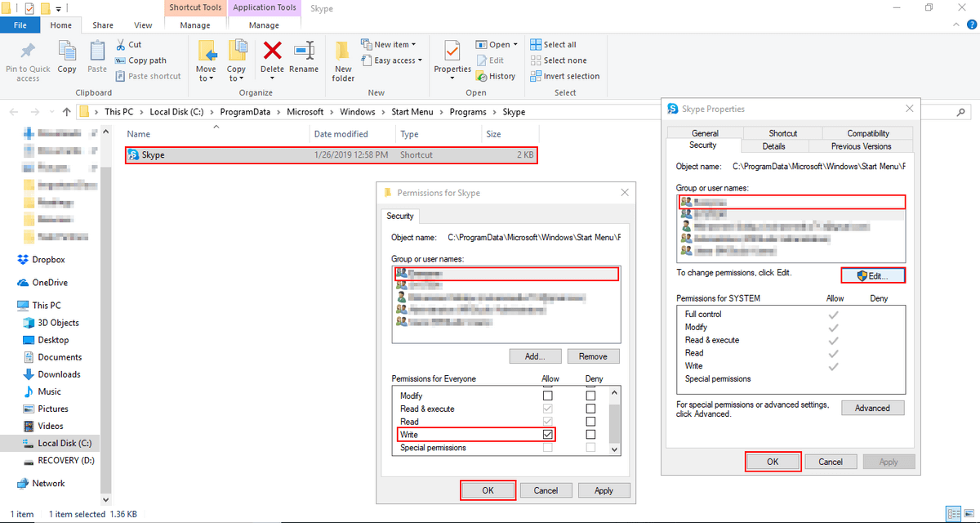The height and width of the screenshot is (523, 980).
Task: Click Remove button in Permissions dialog
Action: [x=593, y=356]
